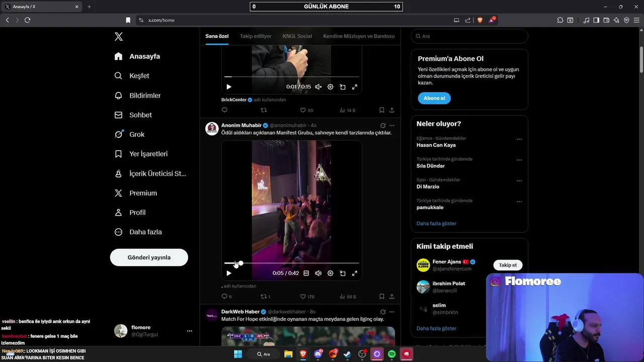Screen dimensions: 644x362
Task: Open Manifest video settings gear
Action: point(331,273)
